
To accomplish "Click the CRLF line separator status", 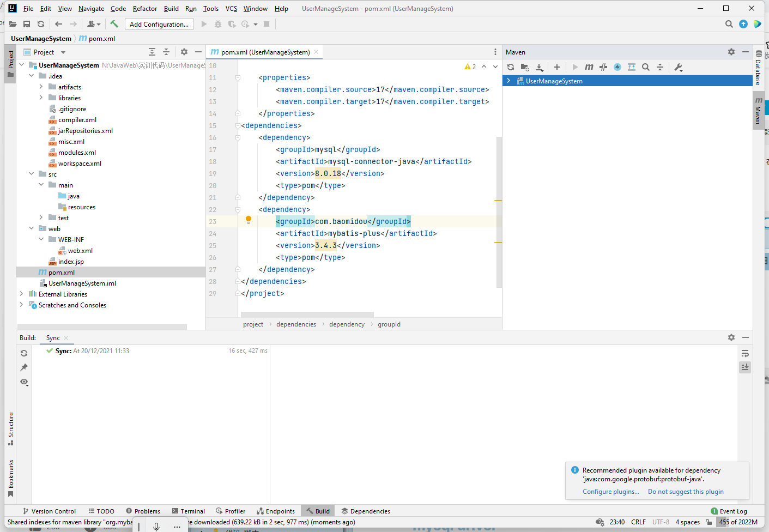I will point(638,522).
